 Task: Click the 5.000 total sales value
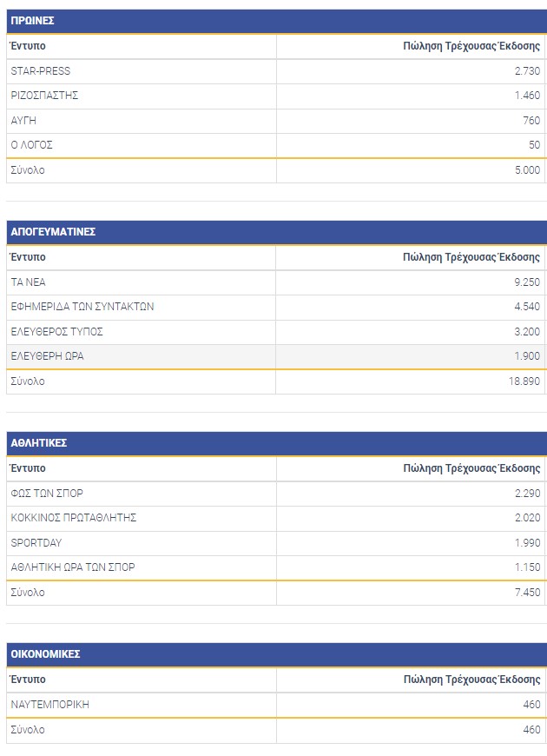527,170
